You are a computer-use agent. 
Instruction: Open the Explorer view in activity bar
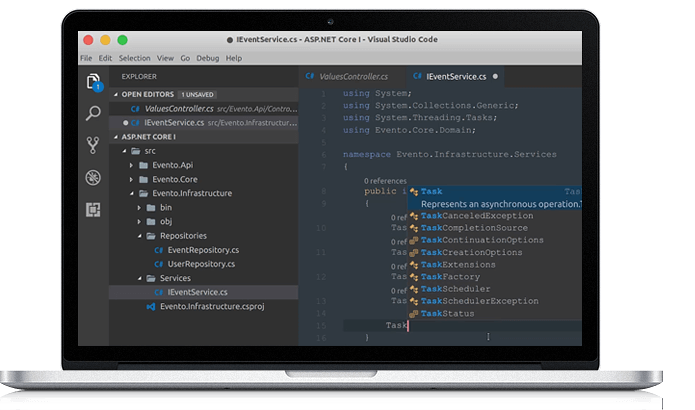94,81
